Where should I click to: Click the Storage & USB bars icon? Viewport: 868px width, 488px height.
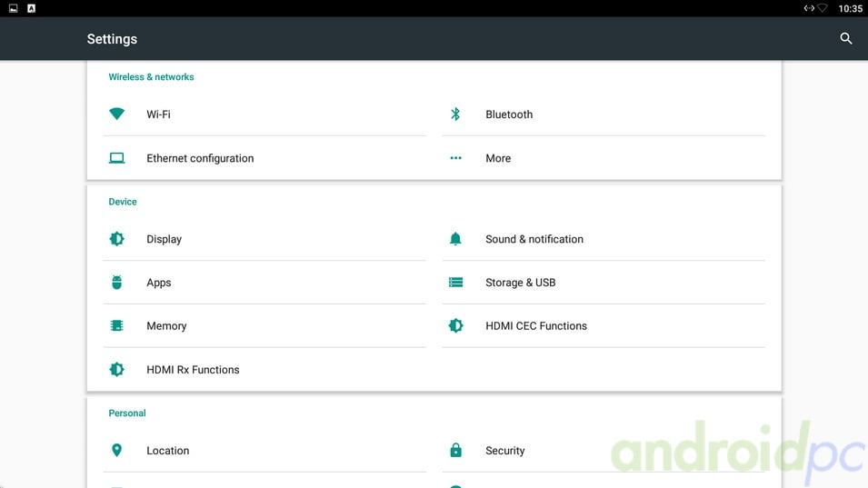pyautogui.click(x=455, y=283)
